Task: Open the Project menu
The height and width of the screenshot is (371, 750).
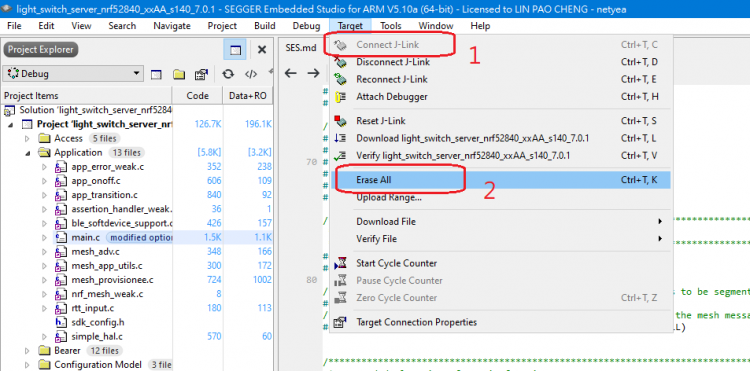Action: click(222, 26)
